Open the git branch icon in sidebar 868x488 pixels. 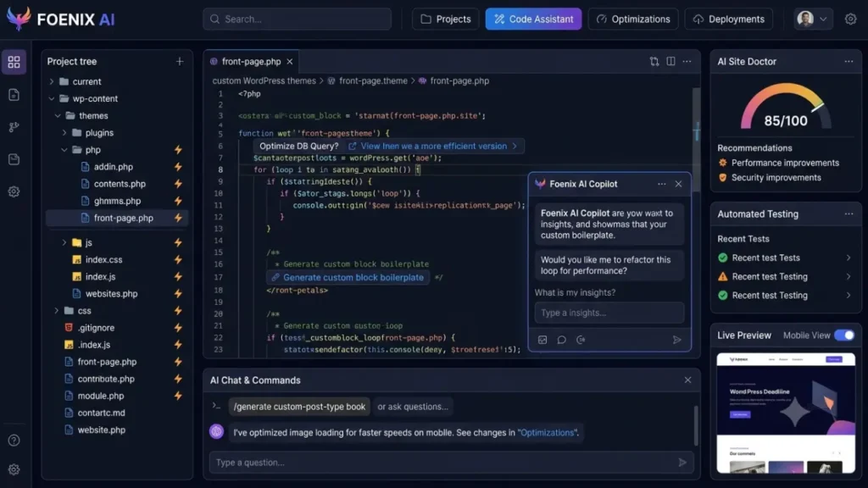pyautogui.click(x=14, y=127)
